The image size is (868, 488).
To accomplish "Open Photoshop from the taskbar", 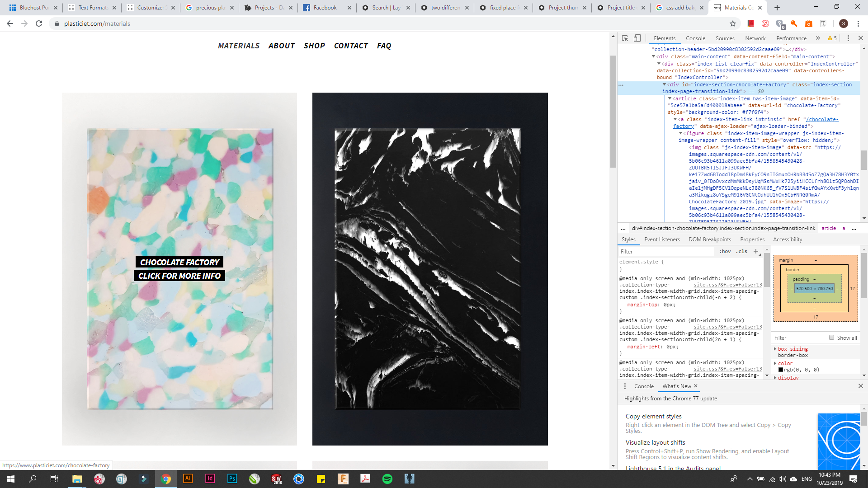I will point(232,479).
